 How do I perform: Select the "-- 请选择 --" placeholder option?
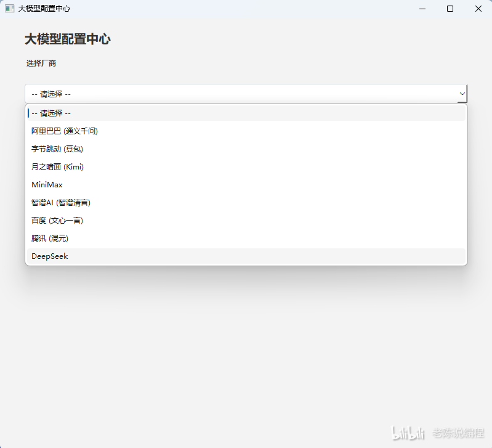coord(246,113)
